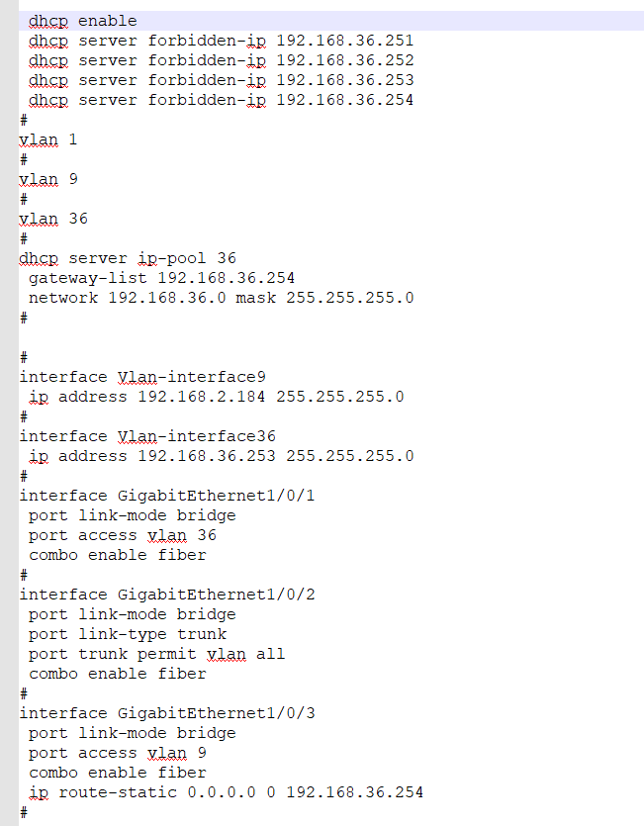Click the "interface GigabitEthernet1/0/1" line

click(167, 496)
